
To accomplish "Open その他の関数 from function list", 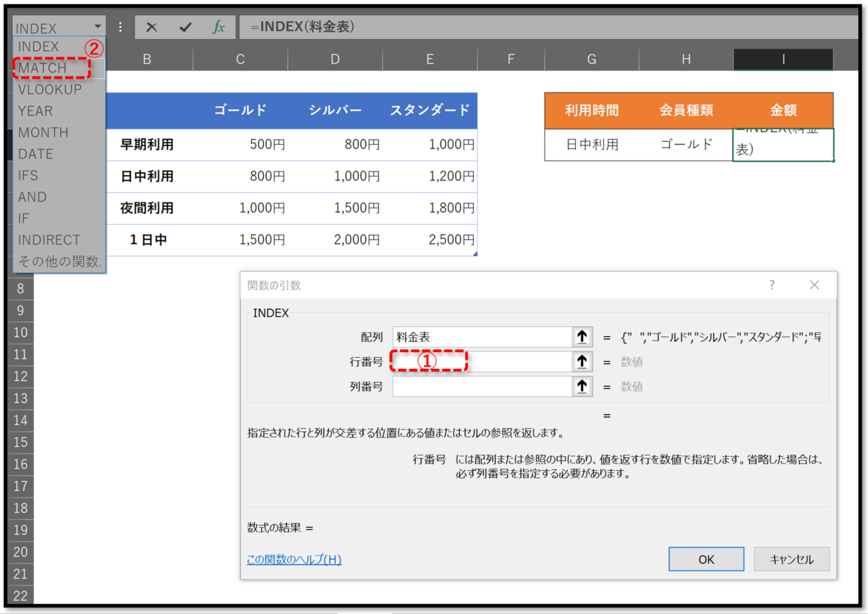I will (x=59, y=261).
